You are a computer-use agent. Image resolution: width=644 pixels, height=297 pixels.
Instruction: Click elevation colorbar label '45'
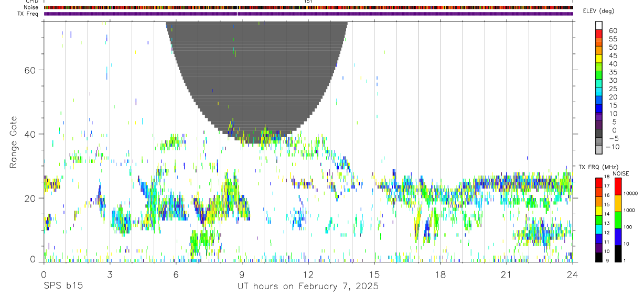[x=612, y=55]
